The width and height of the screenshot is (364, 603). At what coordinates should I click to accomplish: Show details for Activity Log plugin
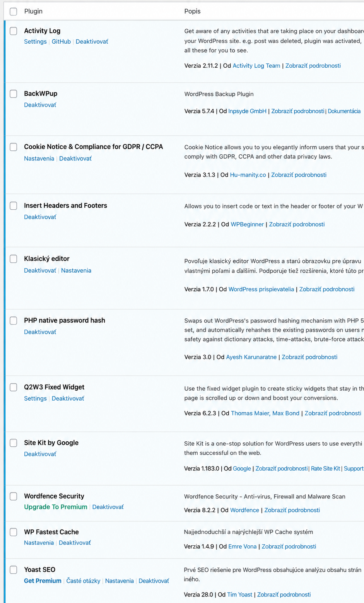[313, 66]
